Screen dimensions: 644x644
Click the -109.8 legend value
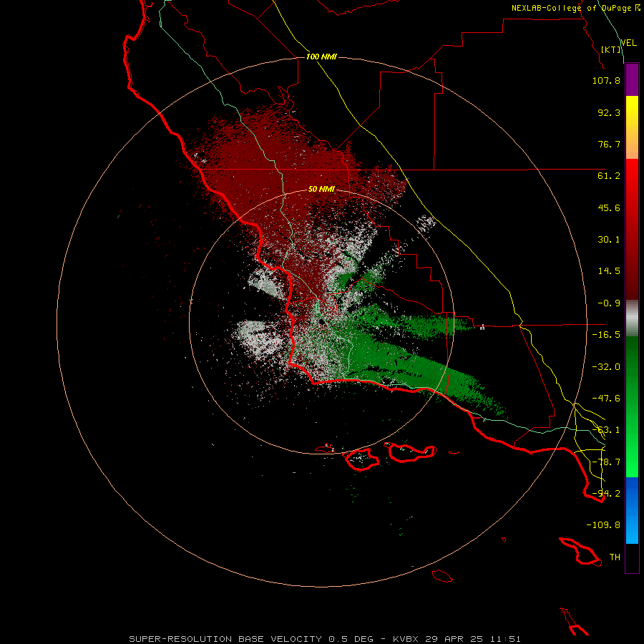click(603, 525)
